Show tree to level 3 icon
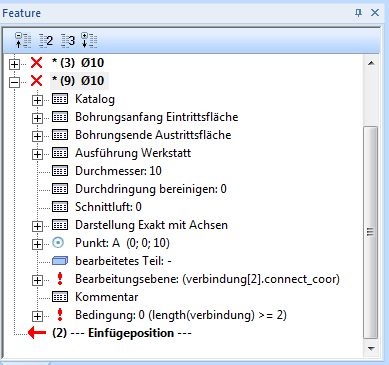This screenshot has width=389, height=365. pos(68,41)
